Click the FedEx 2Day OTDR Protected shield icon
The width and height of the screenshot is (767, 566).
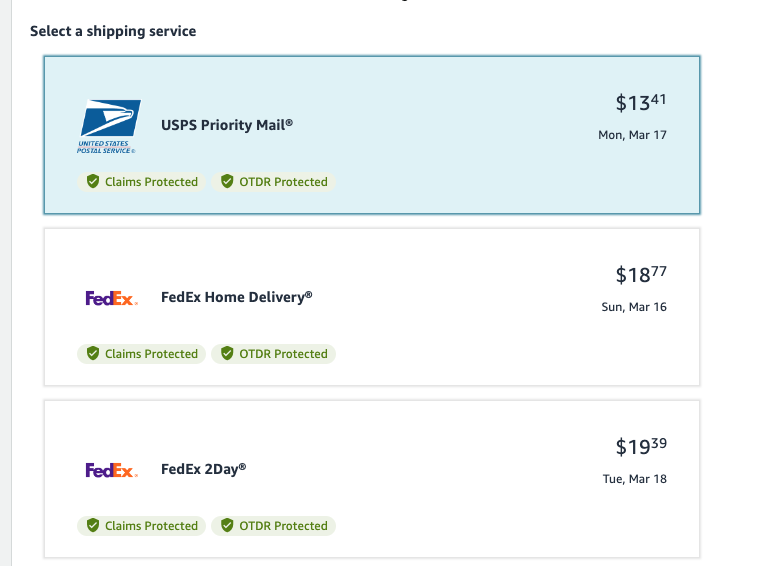pos(227,525)
